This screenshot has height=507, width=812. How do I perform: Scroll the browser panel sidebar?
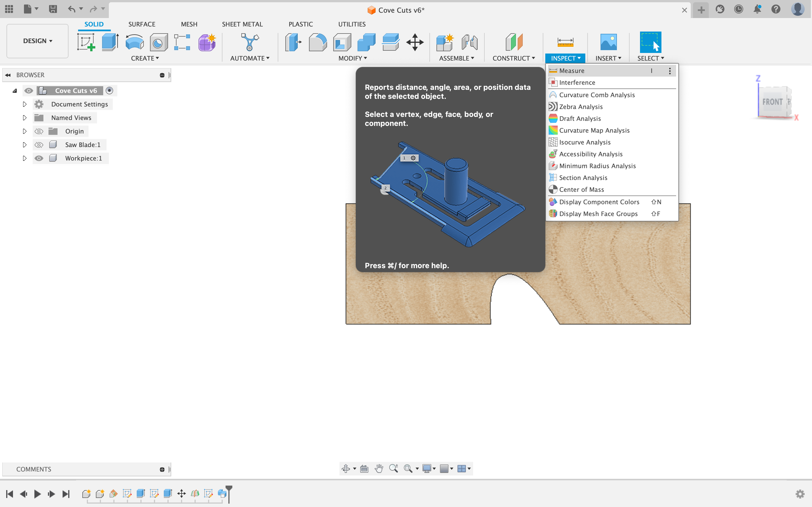[x=169, y=75]
